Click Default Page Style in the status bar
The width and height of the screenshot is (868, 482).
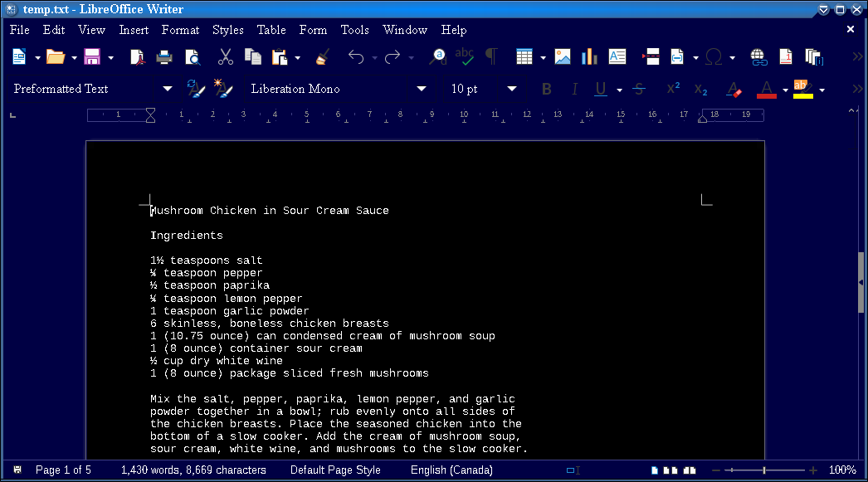pos(335,470)
